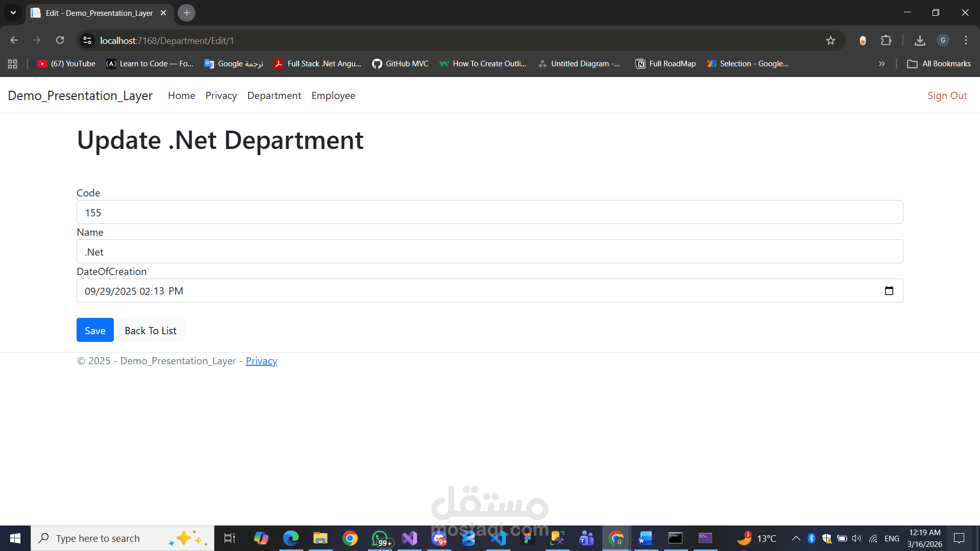Show hidden system tray icons
The width and height of the screenshot is (980, 551).
click(796, 538)
